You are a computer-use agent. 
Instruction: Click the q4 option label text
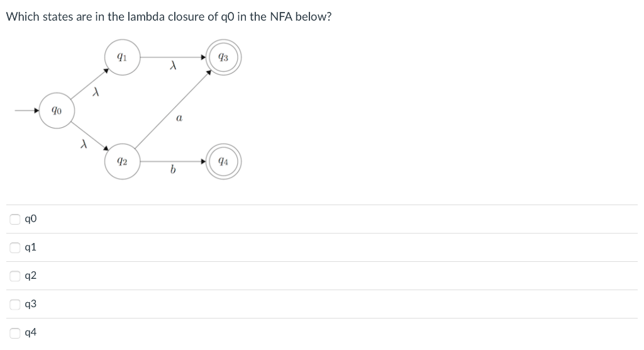pyautogui.click(x=31, y=332)
